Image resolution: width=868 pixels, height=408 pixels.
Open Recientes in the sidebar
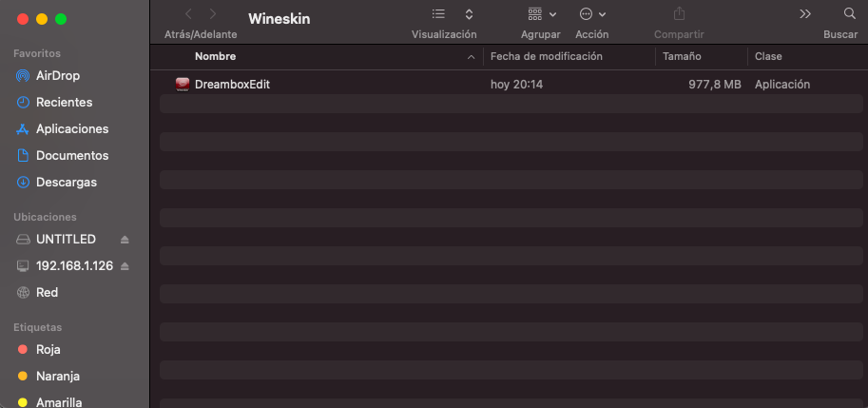point(64,102)
